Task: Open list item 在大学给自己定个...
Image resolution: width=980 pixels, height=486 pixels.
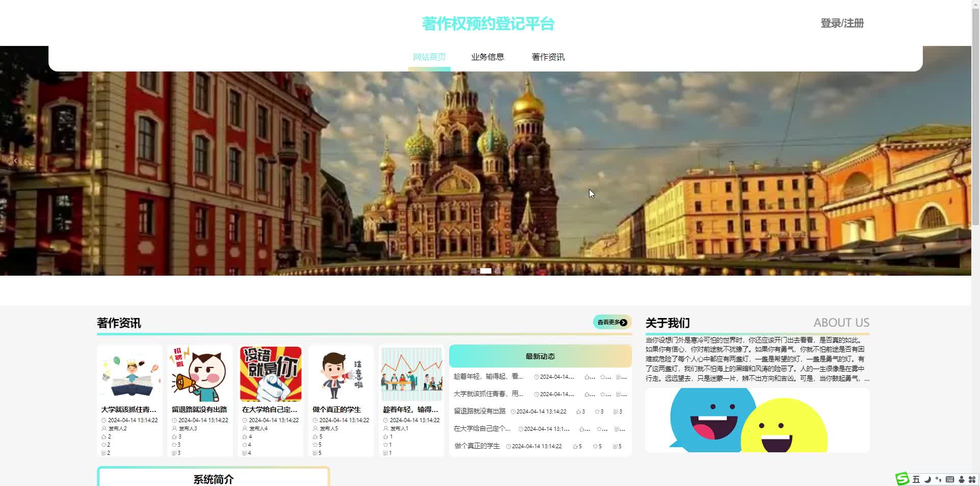Action: (482, 429)
